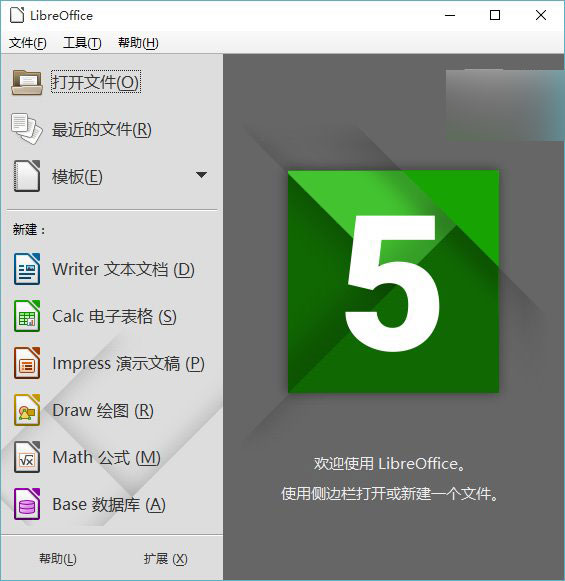This screenshot has height=581, width=565.
Task: Click the 扩展(X) button at bottom
Action: pos(165,558)
